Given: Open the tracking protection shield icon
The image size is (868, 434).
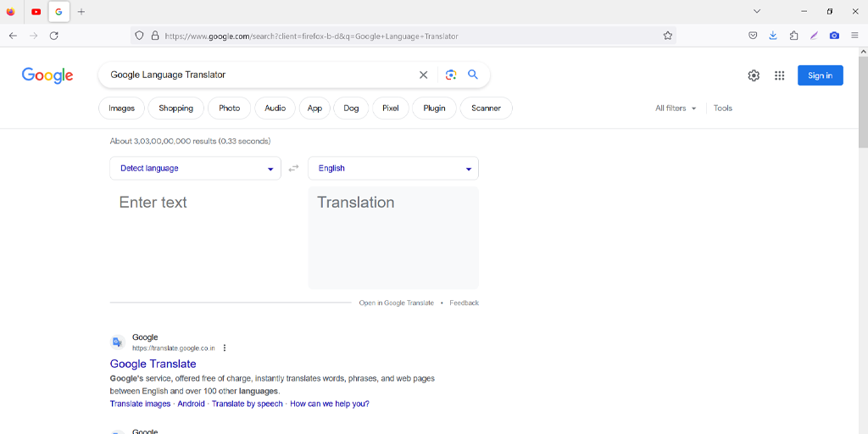Looking at the screenshot, I should click(140, 36).
